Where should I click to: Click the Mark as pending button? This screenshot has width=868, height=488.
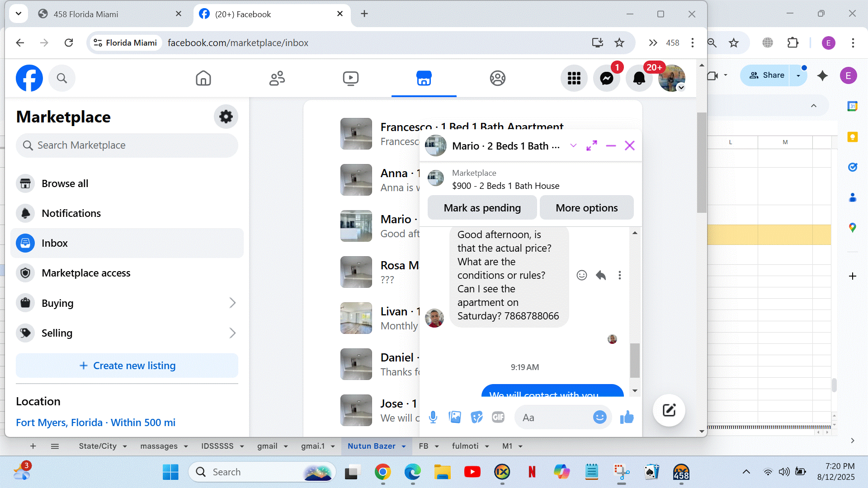tap(482, 208)
